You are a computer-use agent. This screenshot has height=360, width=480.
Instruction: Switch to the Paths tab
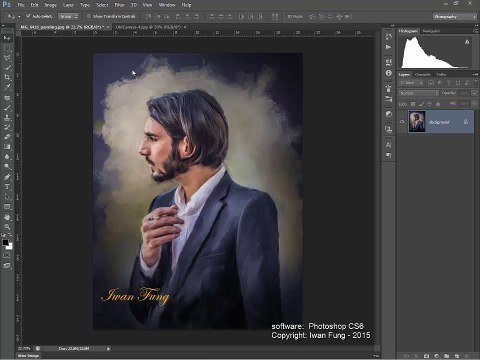[x=441, y=75]
